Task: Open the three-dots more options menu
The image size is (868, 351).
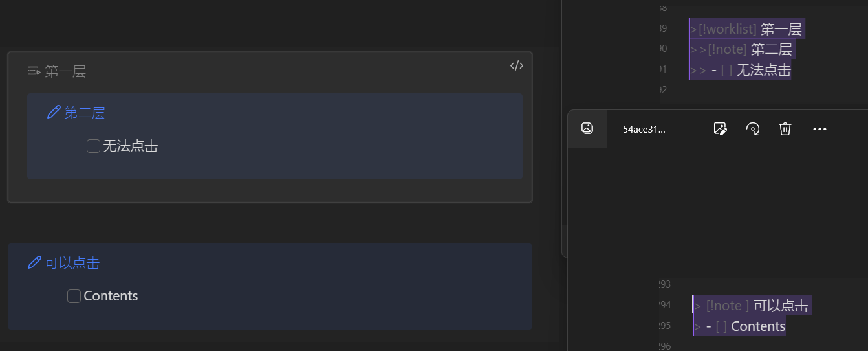Action: [819, 129]
